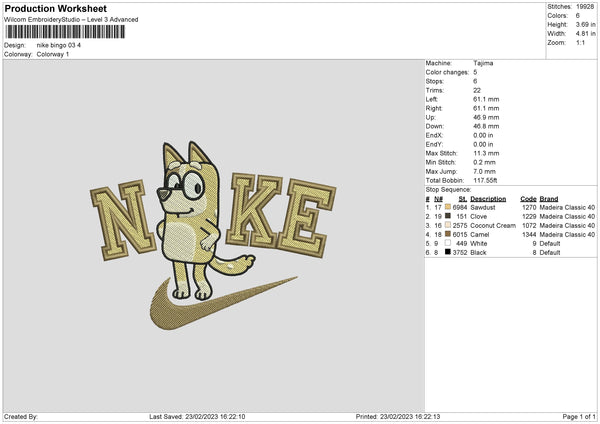Click the Trims value '22'
Image resolution: width=600 pixels, height=424 pixels.
coord(477,90)
